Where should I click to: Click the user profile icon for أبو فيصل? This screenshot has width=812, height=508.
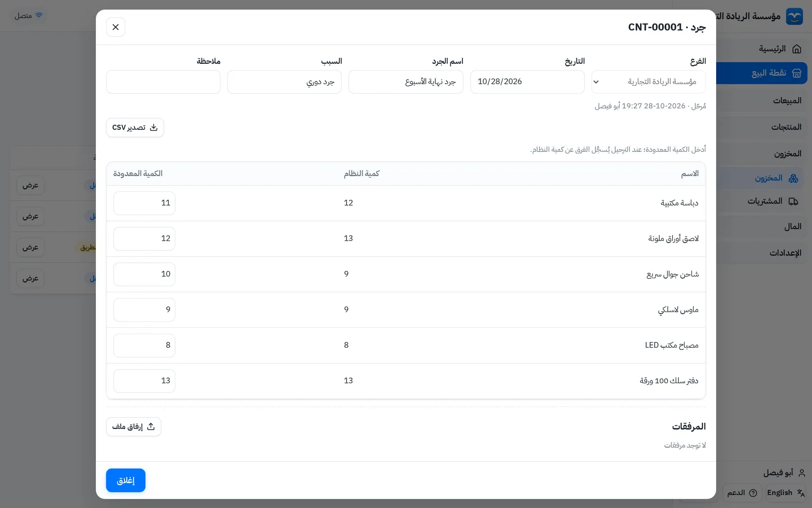(802, 473)
